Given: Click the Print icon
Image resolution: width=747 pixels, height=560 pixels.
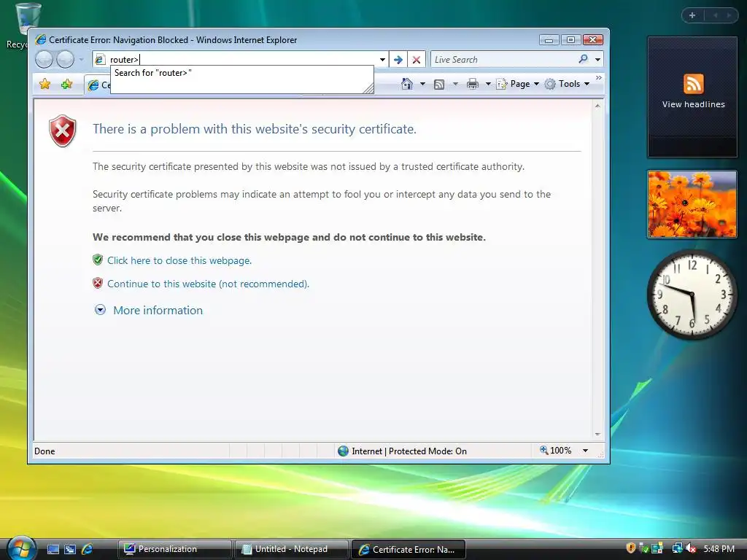Looking at the screenshot, I should pos(473,84).
